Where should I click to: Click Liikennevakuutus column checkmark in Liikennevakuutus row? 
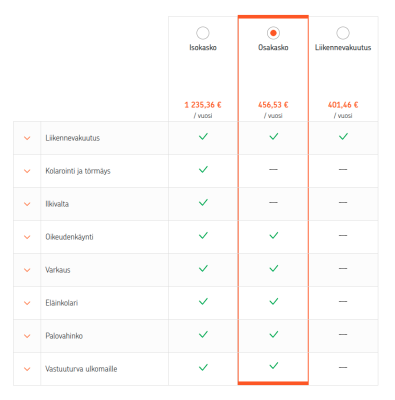343,136
